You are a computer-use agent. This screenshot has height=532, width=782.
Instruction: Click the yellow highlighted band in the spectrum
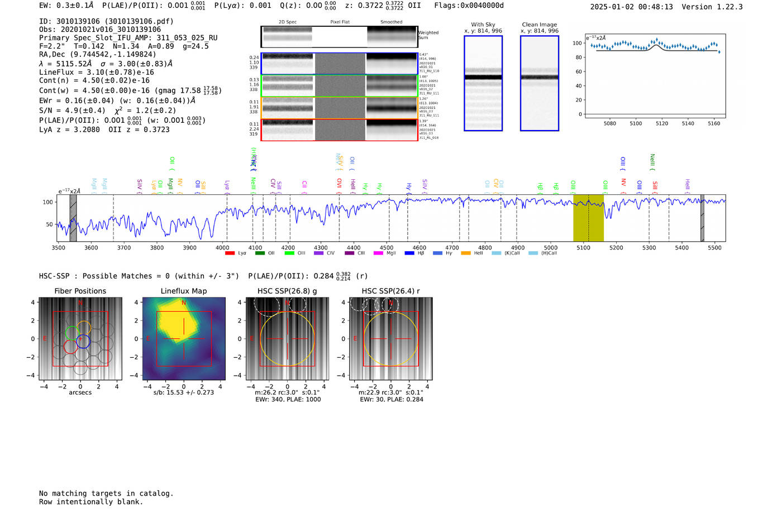click(x=588, y=218)
